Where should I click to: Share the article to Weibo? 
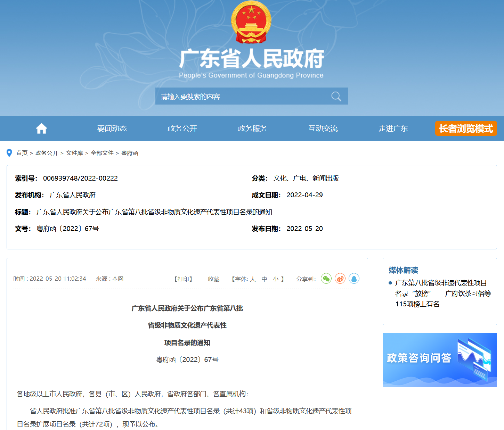pos(340,279)
